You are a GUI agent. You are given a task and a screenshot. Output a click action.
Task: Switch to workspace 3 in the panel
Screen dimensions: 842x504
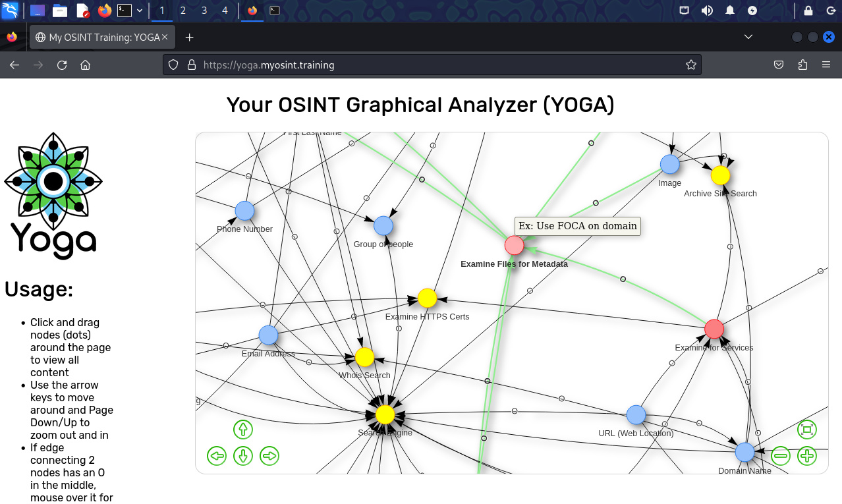point(204,11)
